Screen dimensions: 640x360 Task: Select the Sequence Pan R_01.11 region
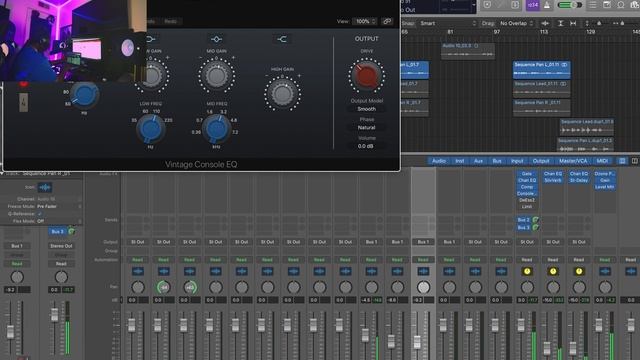point(541,107)
